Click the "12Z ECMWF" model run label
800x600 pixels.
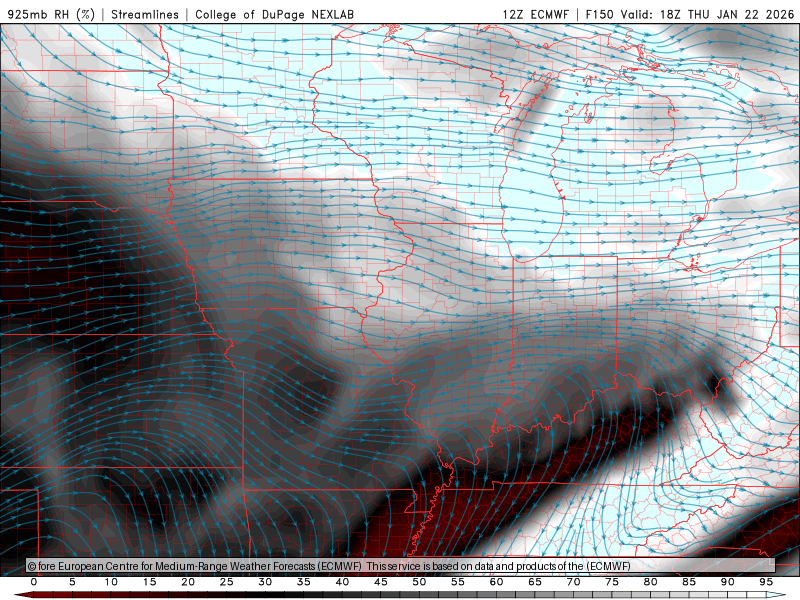pos(535,14)
